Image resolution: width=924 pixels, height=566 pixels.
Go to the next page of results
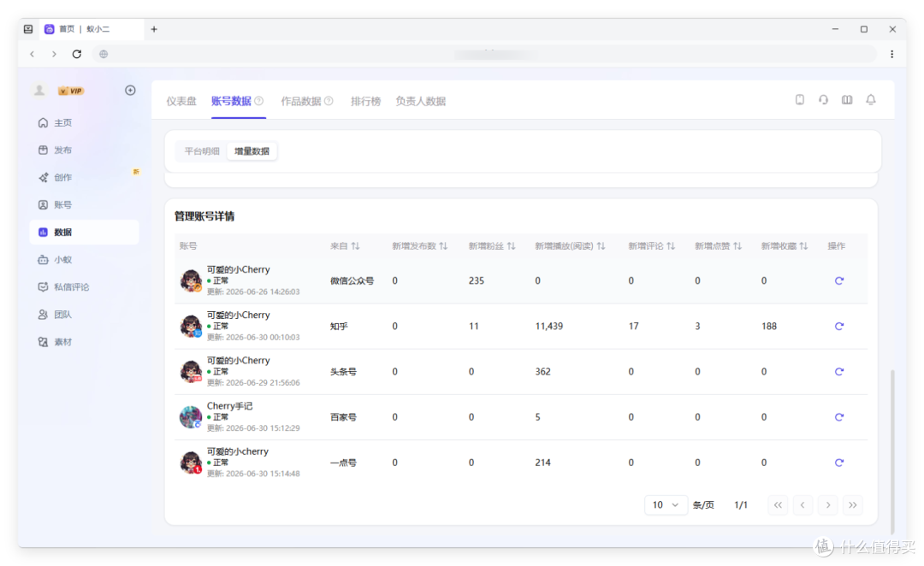(x=828, y=504)
